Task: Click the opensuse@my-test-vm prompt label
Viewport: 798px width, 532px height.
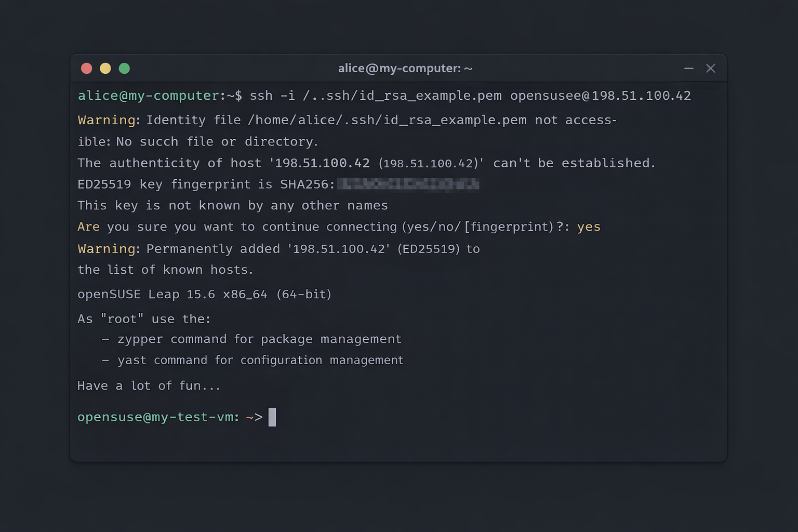Action: (x=158, y=417)
